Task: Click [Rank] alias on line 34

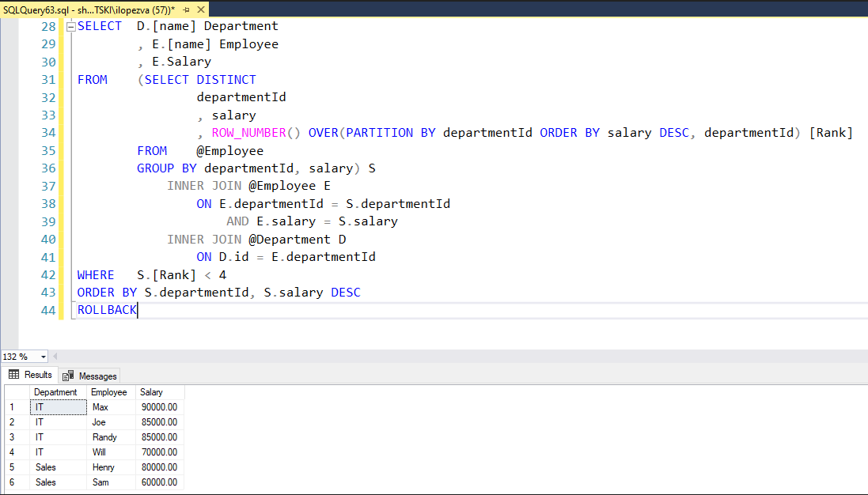Action: click(x=831, y=133)
